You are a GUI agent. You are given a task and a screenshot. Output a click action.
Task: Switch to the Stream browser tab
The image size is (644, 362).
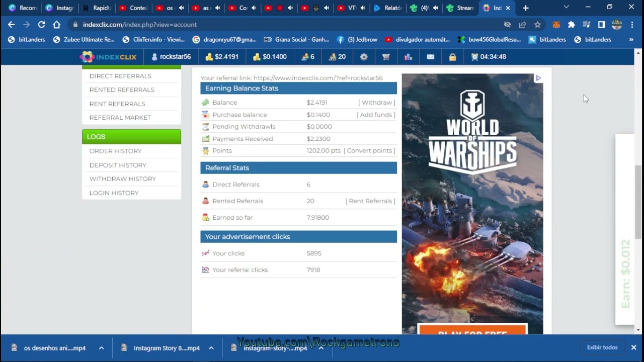pos(460,8)
